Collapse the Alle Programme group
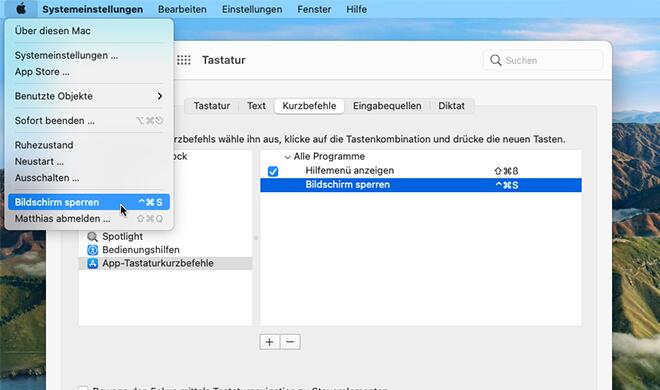The width and height of the screenshot is (660, 390). [x=287, y=157]
